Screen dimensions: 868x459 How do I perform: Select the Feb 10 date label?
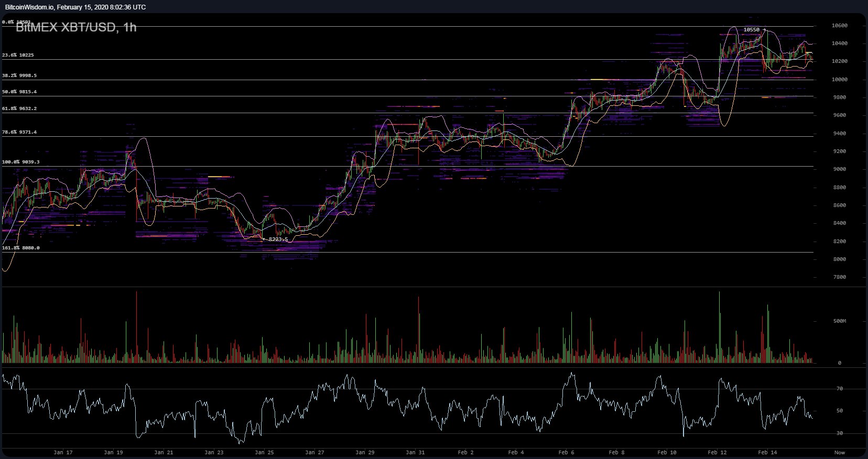(667, 452)
